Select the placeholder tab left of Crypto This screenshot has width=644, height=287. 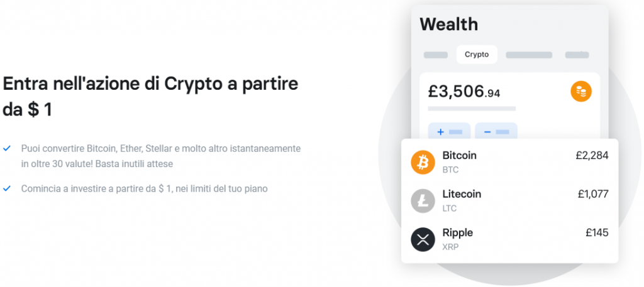click(435, 55)
